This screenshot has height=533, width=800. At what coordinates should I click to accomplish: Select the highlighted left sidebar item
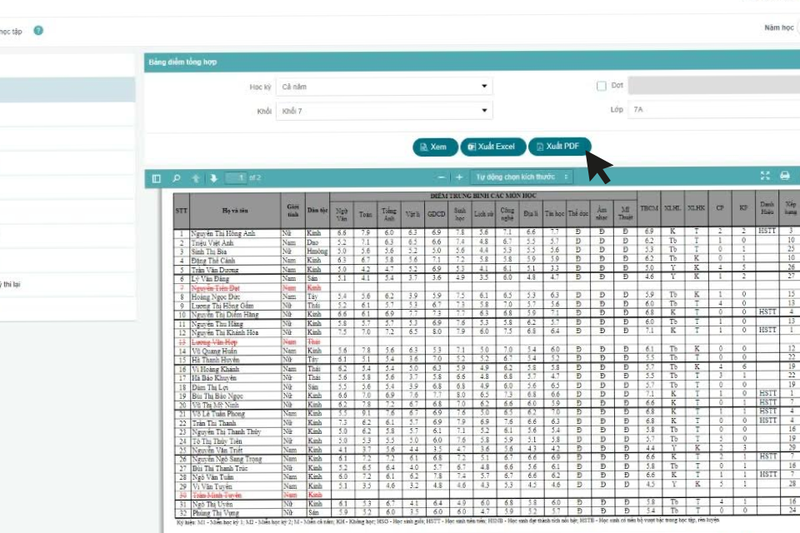(67, 90)
